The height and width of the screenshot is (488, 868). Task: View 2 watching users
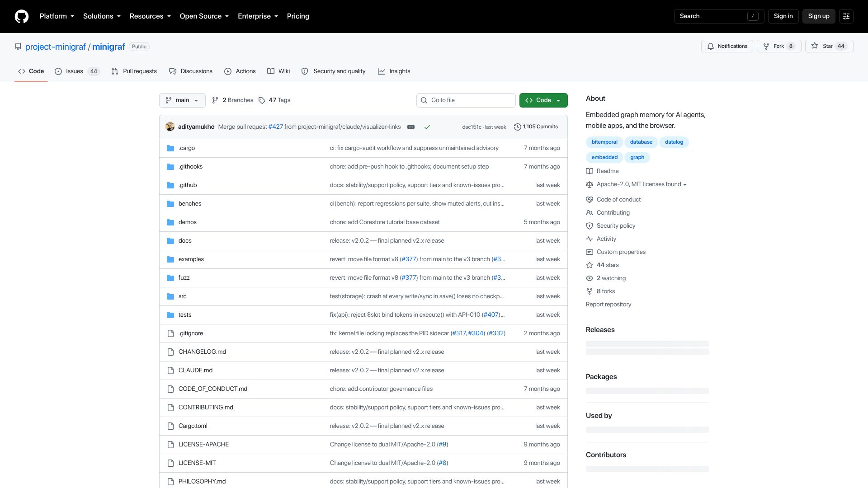tap(606, 278)
